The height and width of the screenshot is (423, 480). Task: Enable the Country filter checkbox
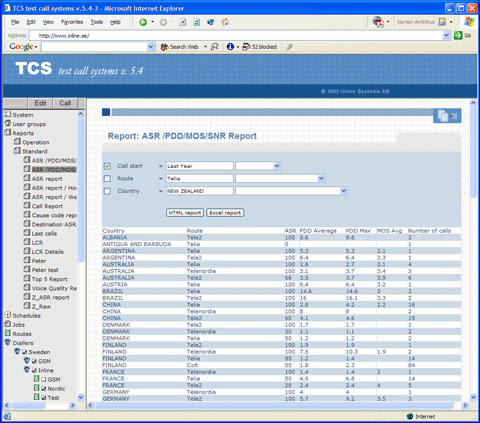[x=107, y=191]
